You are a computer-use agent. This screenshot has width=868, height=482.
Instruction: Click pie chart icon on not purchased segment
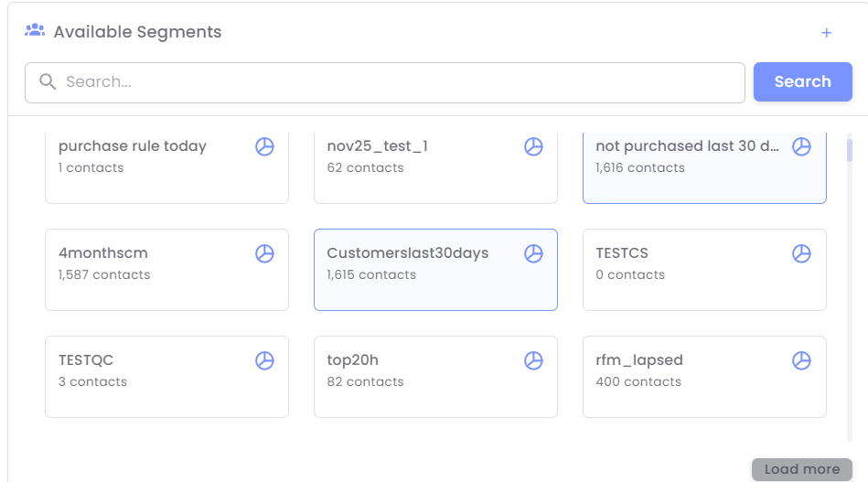coord(801,146)
